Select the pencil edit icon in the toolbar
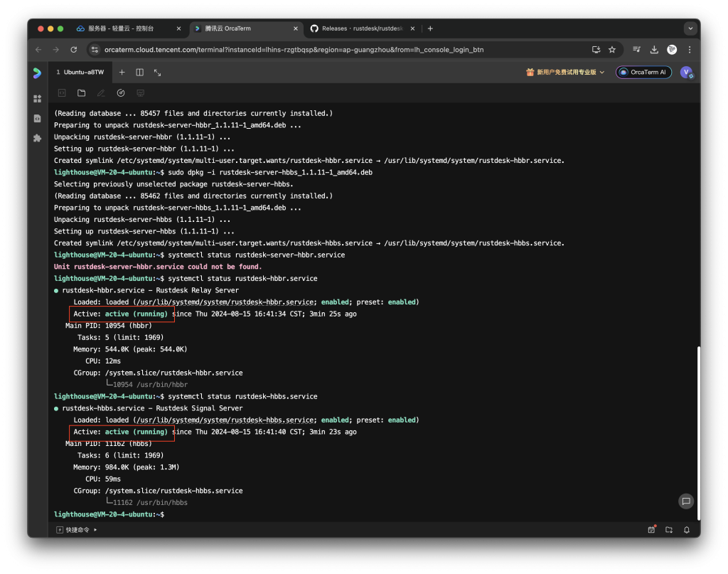Screen dimensions: 728x574 point(101,92)
